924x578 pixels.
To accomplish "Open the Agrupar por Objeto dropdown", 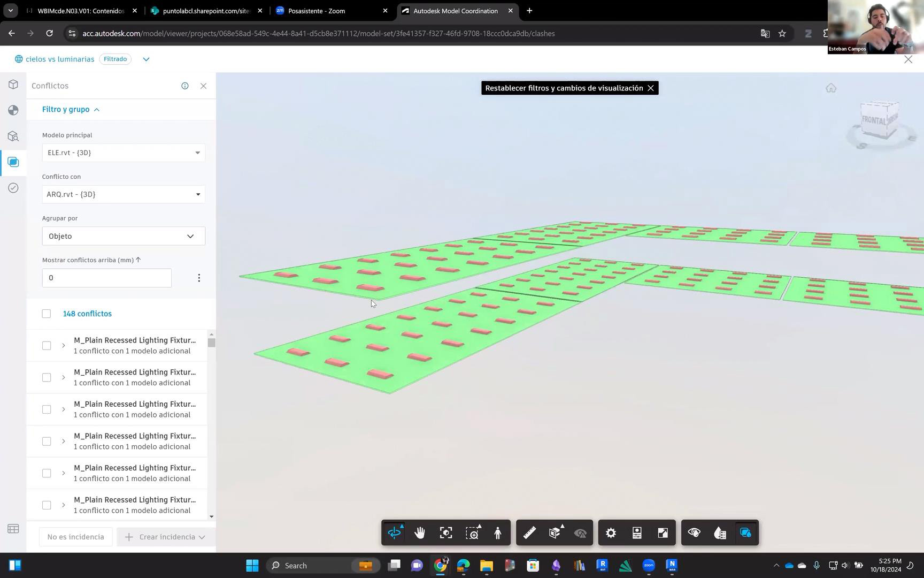I will point(124,236).
